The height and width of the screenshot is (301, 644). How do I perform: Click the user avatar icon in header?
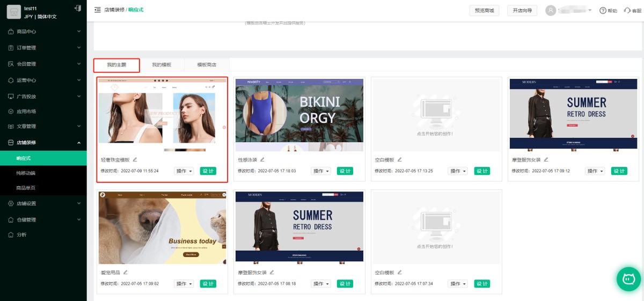click(x=551, y=11)
